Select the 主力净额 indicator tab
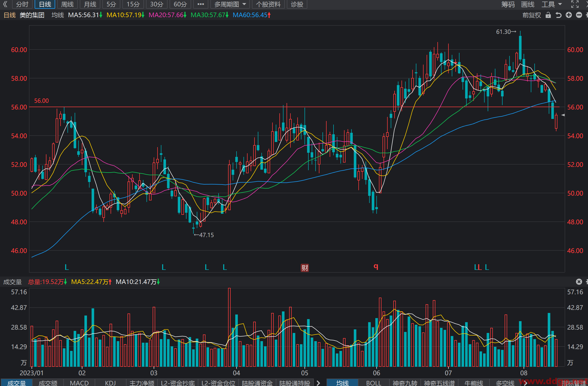Viewport: 588px width, 386px height. [x=142, y=383]
